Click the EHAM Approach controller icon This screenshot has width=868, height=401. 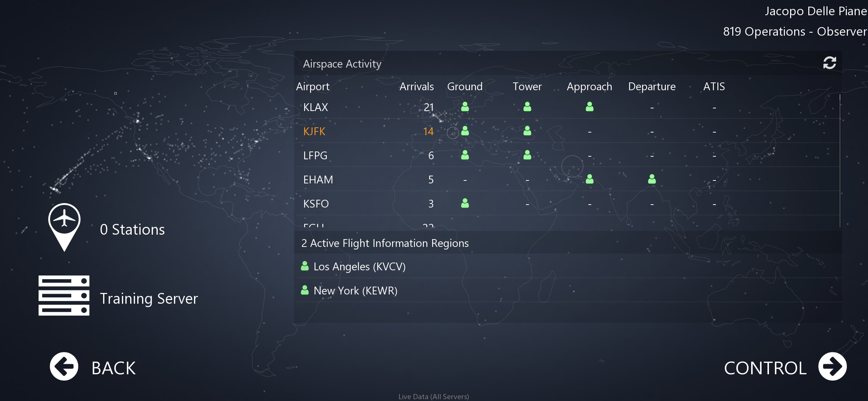tap(589, 179)
